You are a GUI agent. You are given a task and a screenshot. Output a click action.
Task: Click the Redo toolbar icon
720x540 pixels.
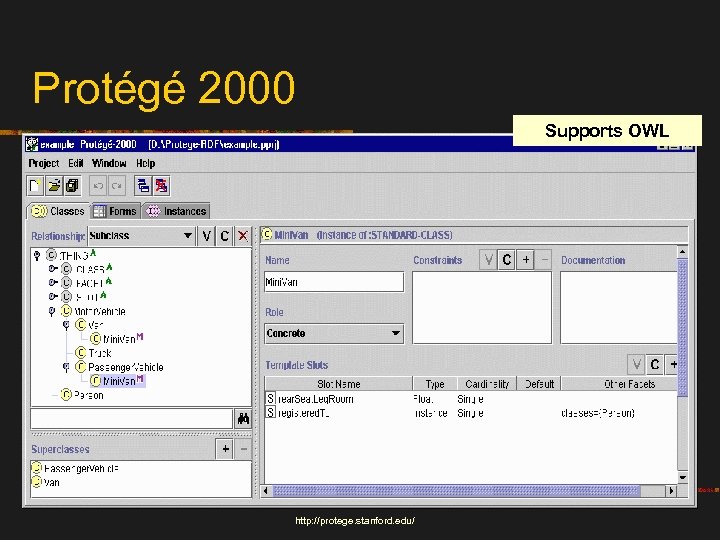tap(117, 186)
